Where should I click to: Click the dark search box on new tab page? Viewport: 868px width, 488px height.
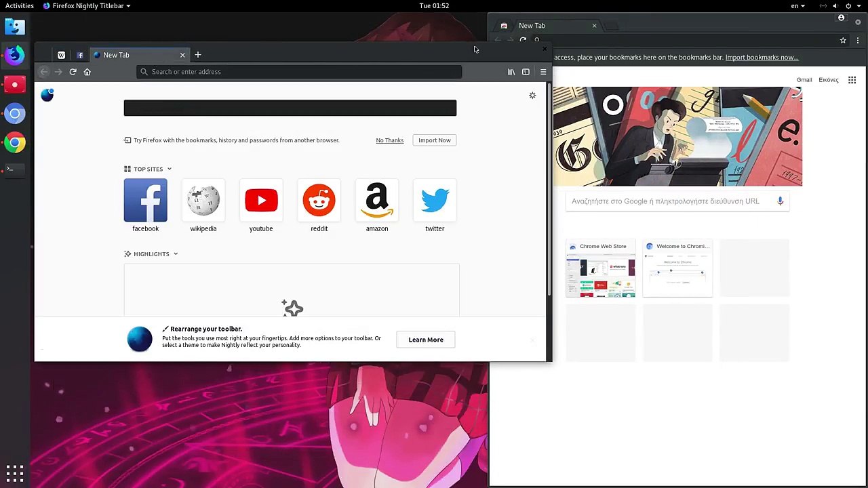(x=290, y=108)
